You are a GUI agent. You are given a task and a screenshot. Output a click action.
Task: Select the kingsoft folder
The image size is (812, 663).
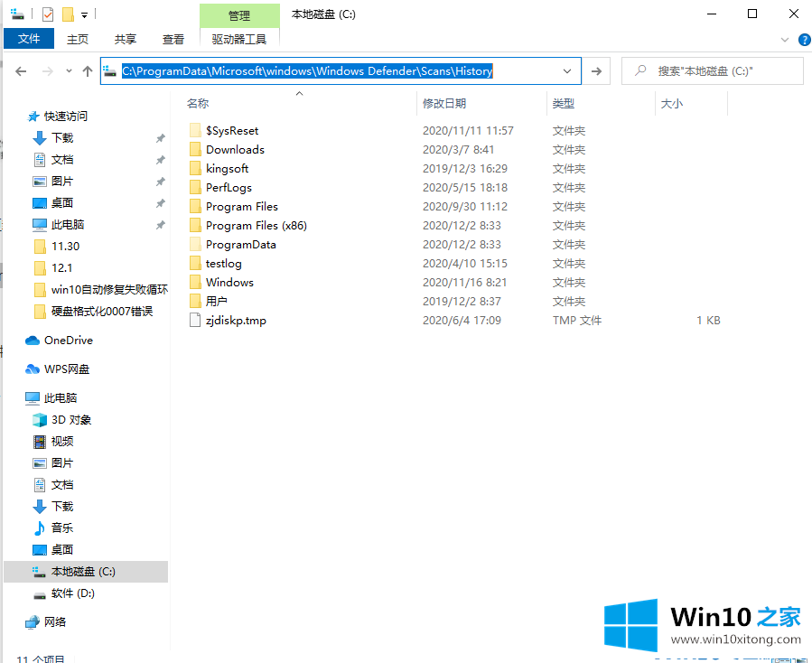tap(227, 169)
